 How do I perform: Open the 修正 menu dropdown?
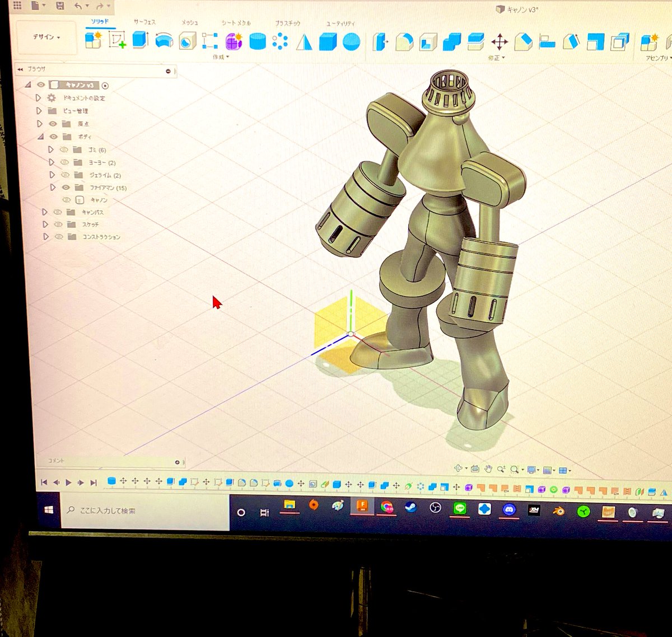click(x=496, y=58)
